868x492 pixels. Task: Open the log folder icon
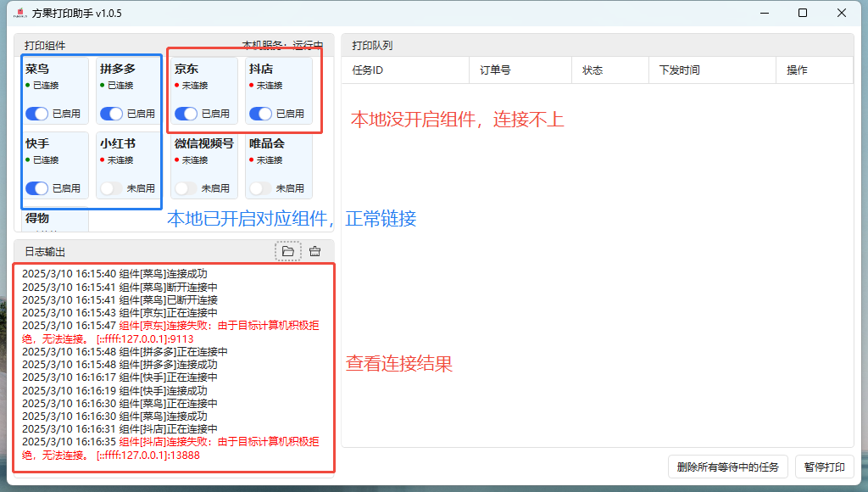pos(288,252)
